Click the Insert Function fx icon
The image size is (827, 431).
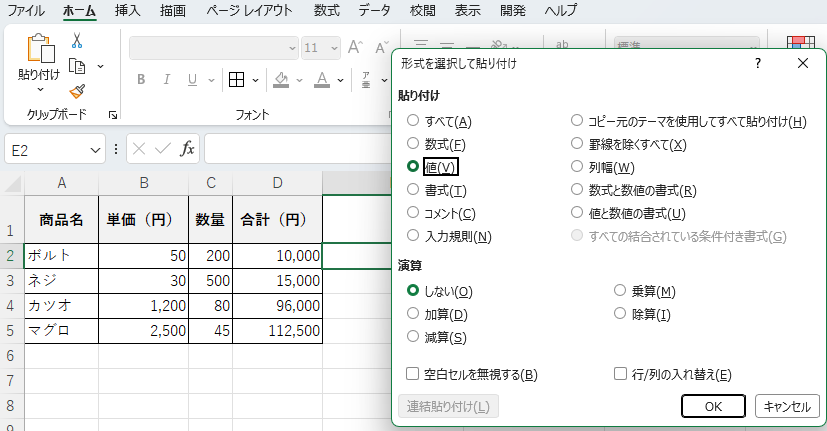[x=187, y=149]
